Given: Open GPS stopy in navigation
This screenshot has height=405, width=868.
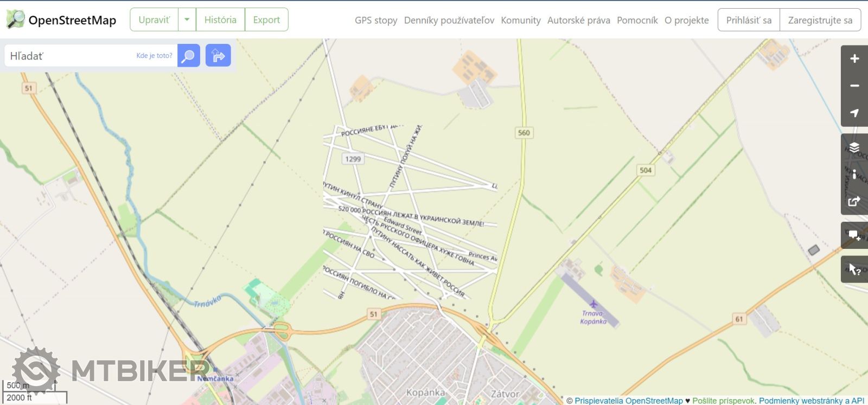Looking at the screenshot, I should coord(376,20).
